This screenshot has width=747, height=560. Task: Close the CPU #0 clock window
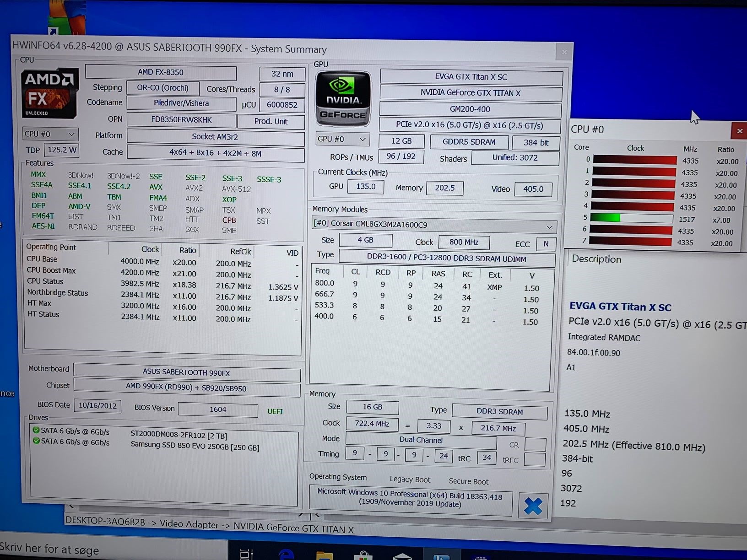point(739,131)
